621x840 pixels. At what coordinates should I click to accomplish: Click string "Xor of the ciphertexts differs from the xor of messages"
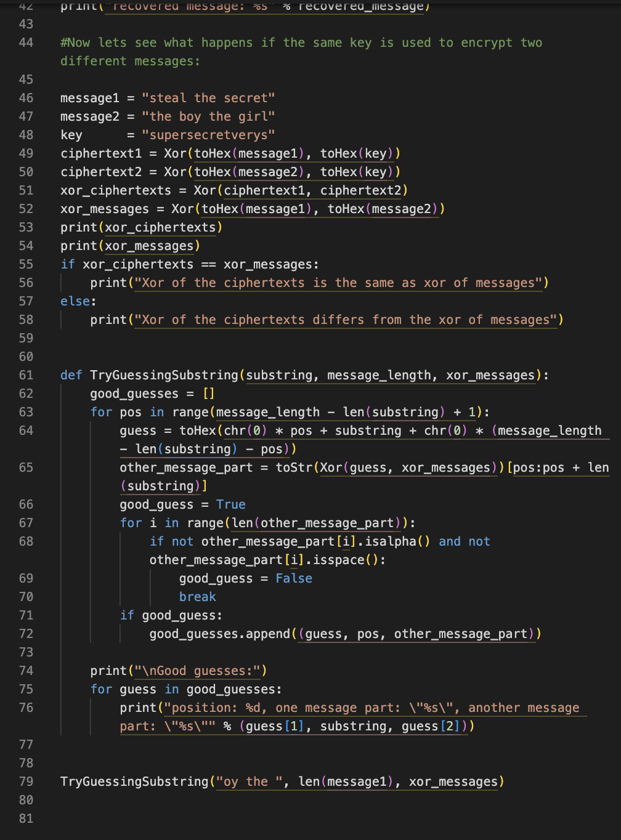click(x=346, y=320)
